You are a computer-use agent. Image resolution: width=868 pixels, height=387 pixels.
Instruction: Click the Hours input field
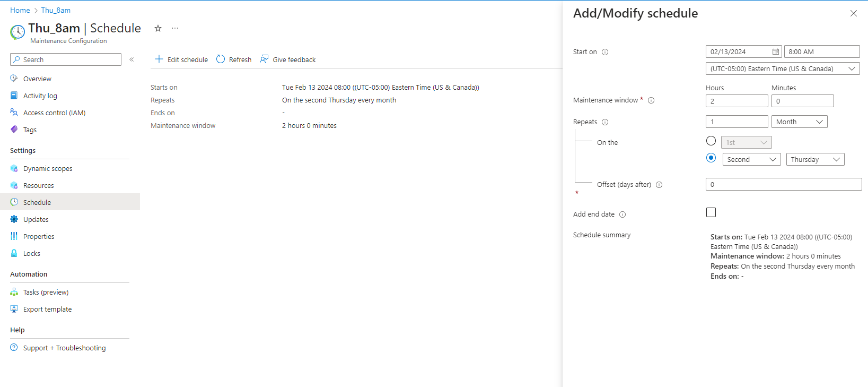click(737, 101)
